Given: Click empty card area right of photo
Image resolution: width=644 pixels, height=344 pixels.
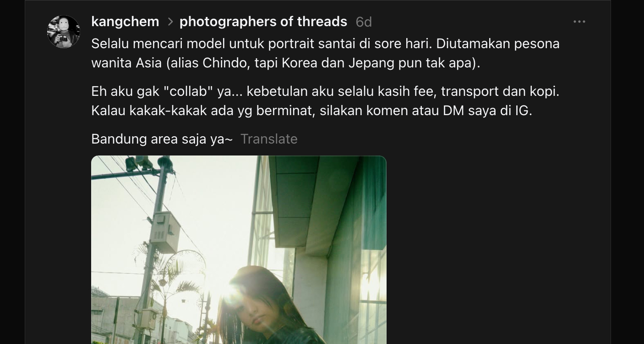Looking at the screenshot, I should [x=497, y=250].
